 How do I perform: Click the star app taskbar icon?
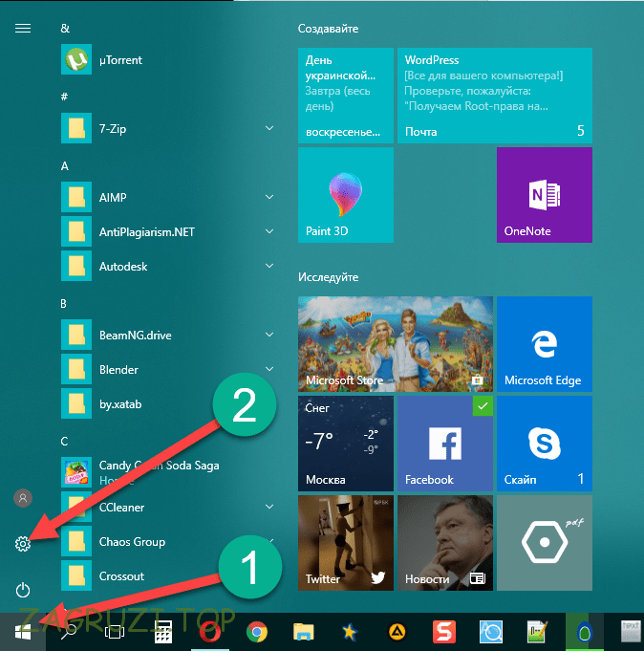[351, 632]
